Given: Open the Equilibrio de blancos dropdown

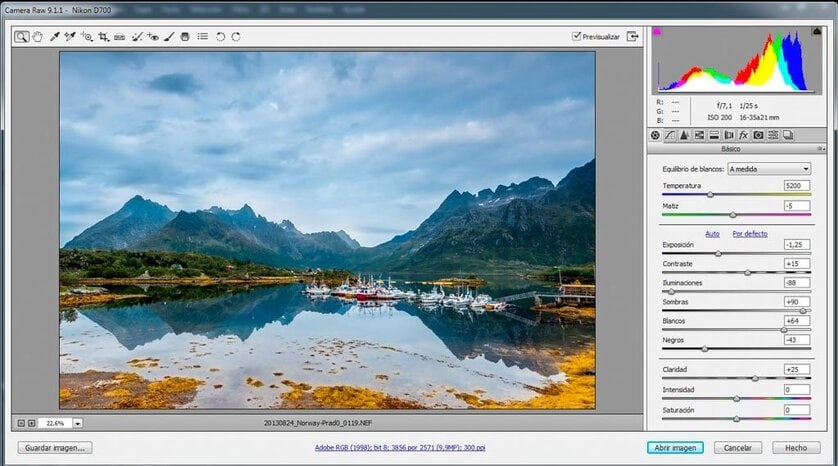Looking at the screenshot, I should click(769, 169).
